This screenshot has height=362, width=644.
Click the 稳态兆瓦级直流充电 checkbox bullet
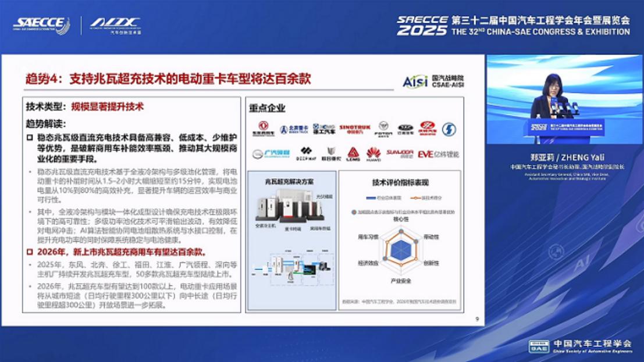coord(30,138)
